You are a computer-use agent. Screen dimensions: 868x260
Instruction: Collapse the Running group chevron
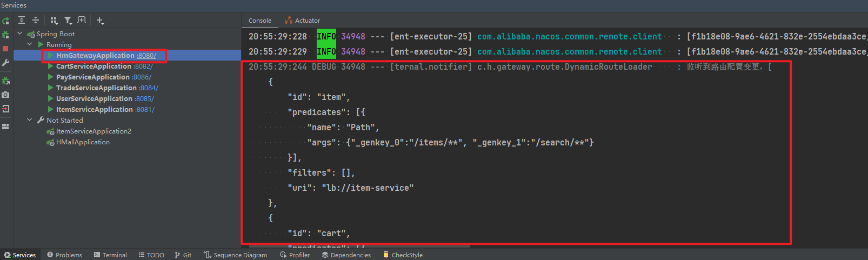point(30,44)
